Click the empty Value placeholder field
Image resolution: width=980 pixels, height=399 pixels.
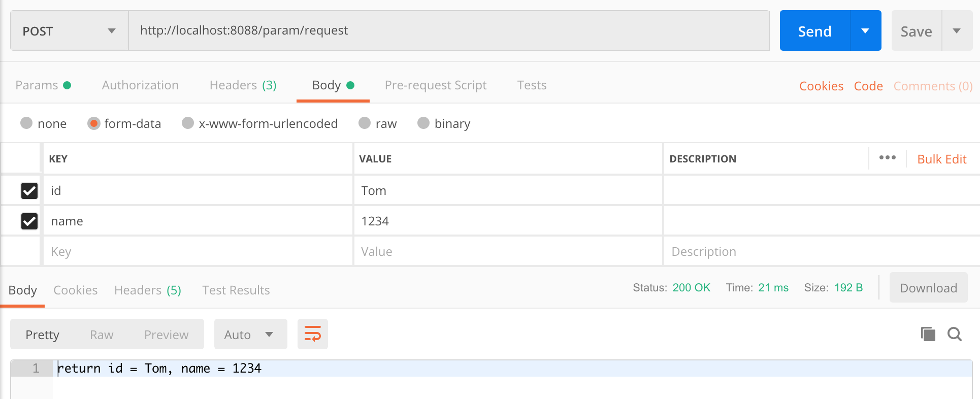508,252
